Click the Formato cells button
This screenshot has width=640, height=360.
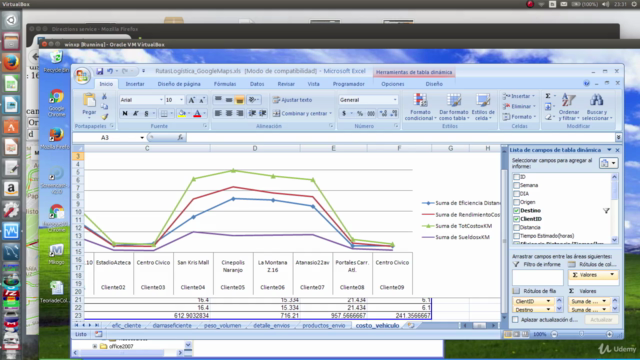[519, 117]
